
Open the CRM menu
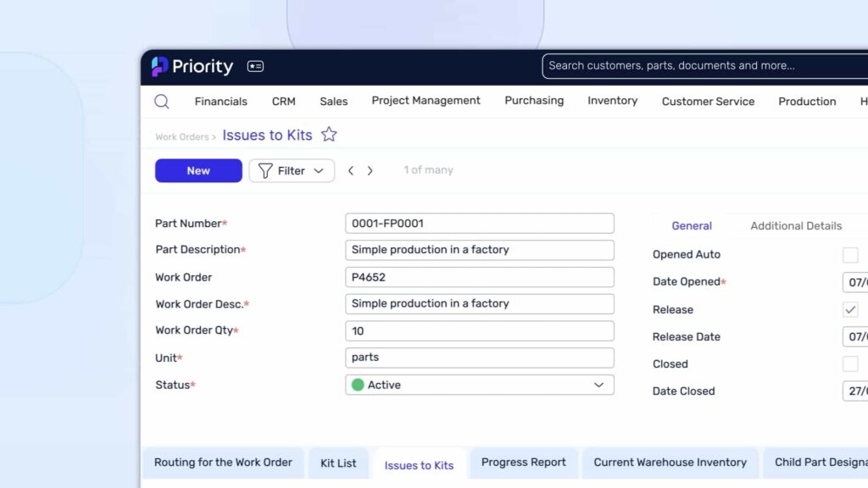[283, 102]
